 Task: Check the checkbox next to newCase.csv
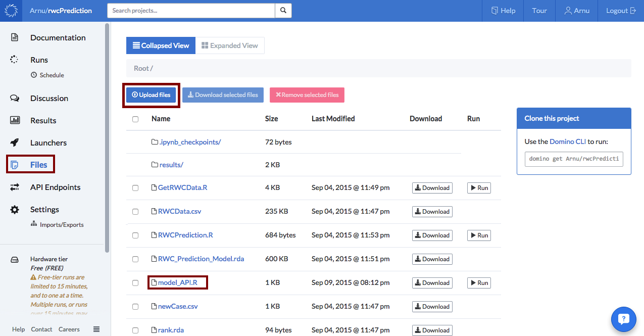[135, 306]
